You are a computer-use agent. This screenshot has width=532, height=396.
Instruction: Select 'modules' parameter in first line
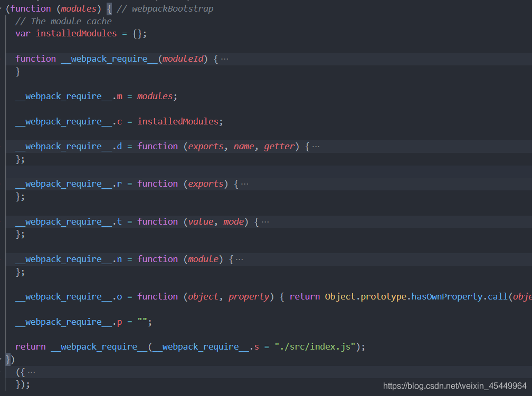pyautogui.click(x=79, y=9)
